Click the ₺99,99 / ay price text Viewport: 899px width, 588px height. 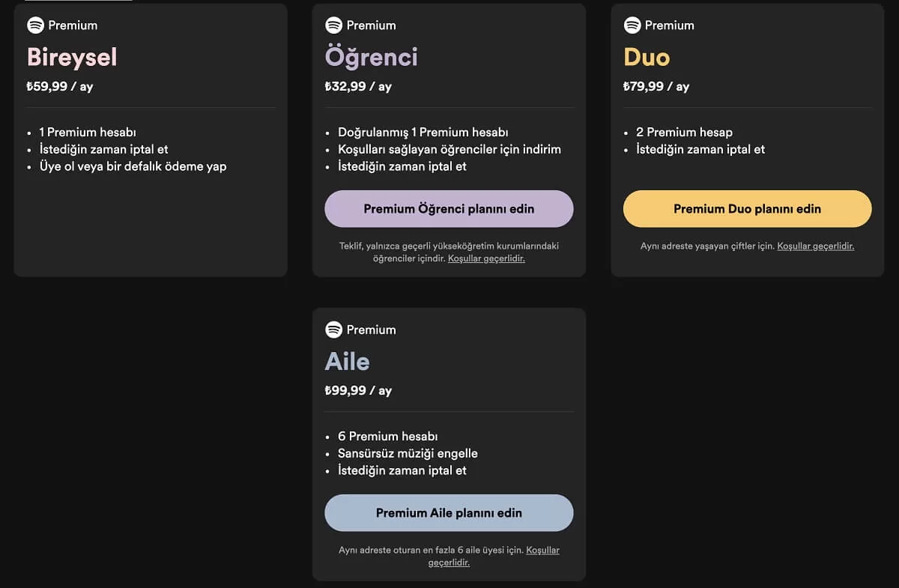(358, 390)
